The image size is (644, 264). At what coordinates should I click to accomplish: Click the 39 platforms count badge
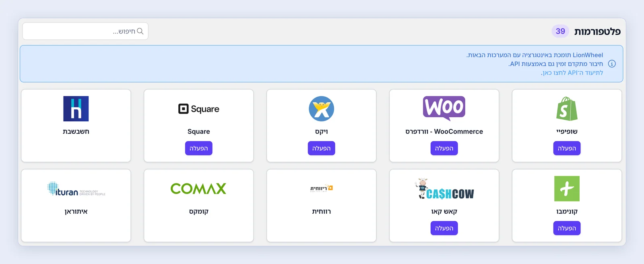point(560,31)
